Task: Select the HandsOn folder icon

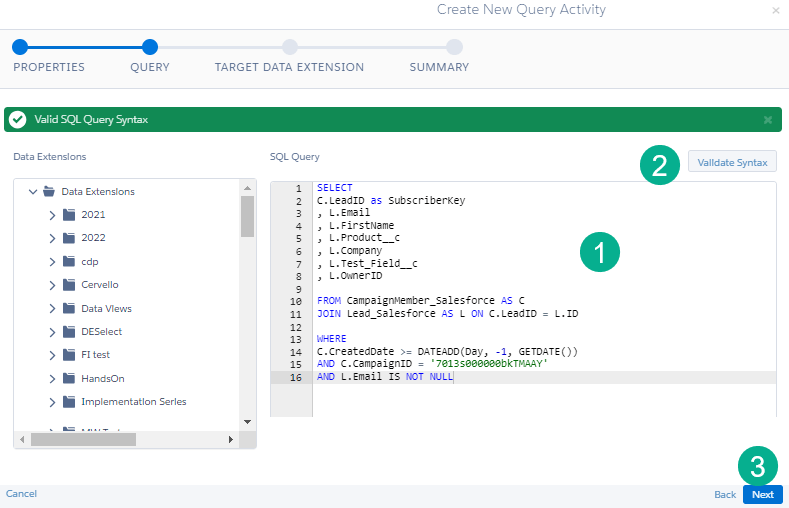Action: click(69, 378)
